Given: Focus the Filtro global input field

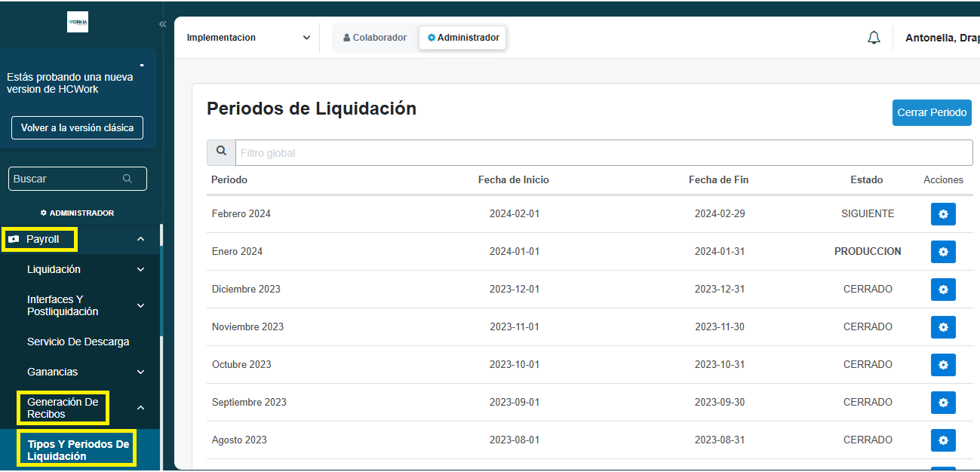Looking at the screenshot, I should (604, 152).
